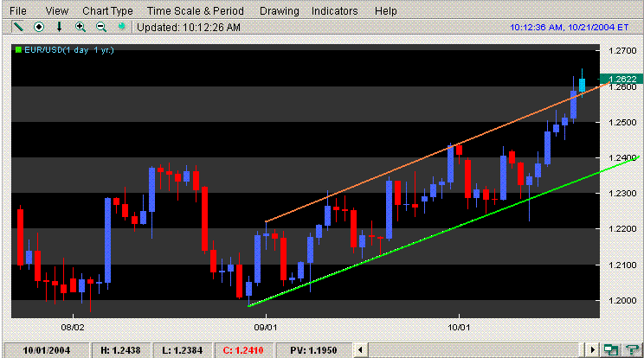Open the Indicators menu
This screenshot has height=358, width=644.
point(334,11)
